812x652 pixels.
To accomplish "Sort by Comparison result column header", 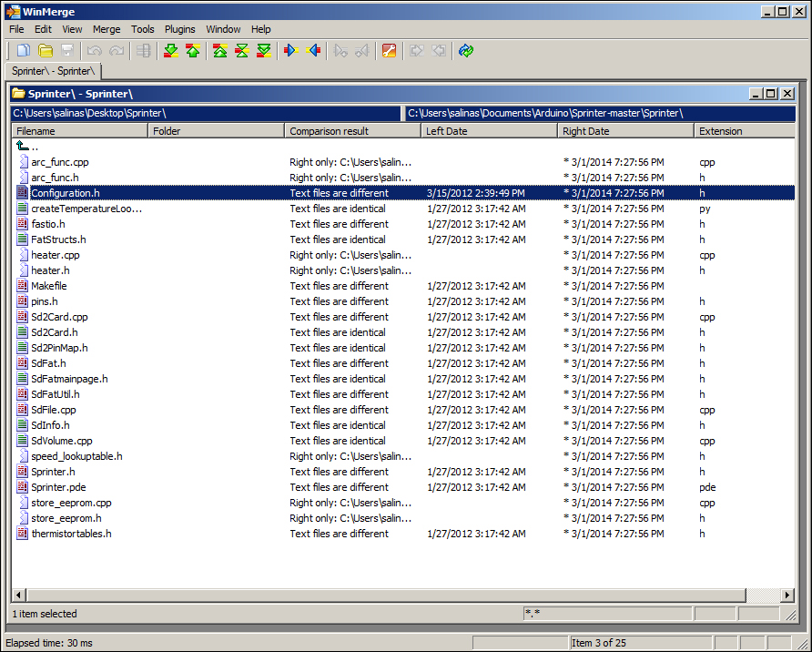I will 352,131.
